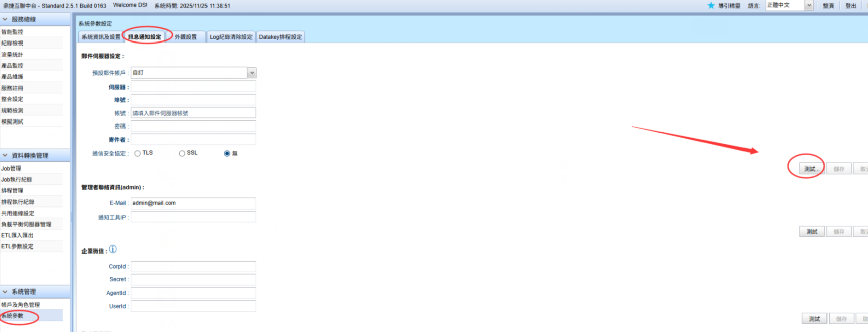The image size is (868, 332).
Task: Switch to the 外觀設置 tab
Action: point(186,37)
